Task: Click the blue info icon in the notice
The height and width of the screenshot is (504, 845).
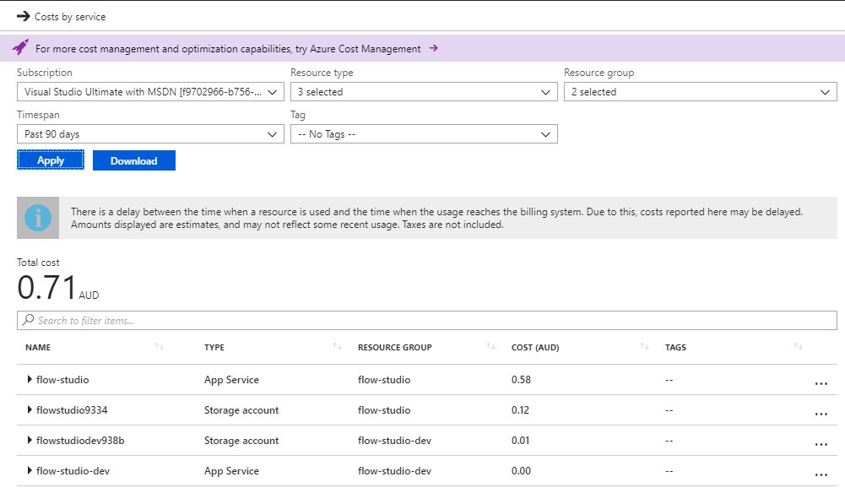Action: pos(38,218)
